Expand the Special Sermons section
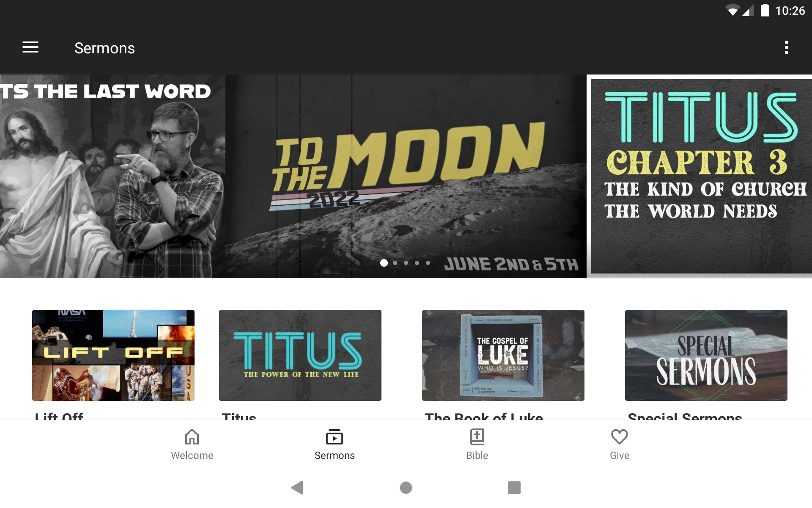This screenshot has width=812, height=508. click(705, 355)
